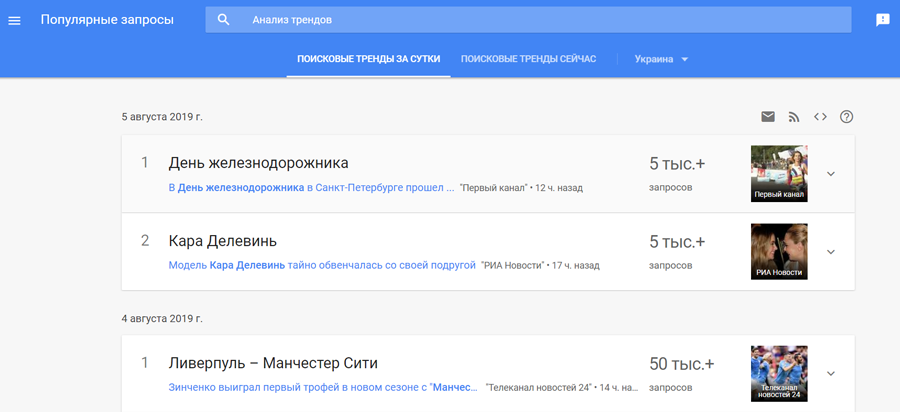The height and width of the screenshot is (412, 900).
Task: Click the embed code icon
Action: click(820, 116)
